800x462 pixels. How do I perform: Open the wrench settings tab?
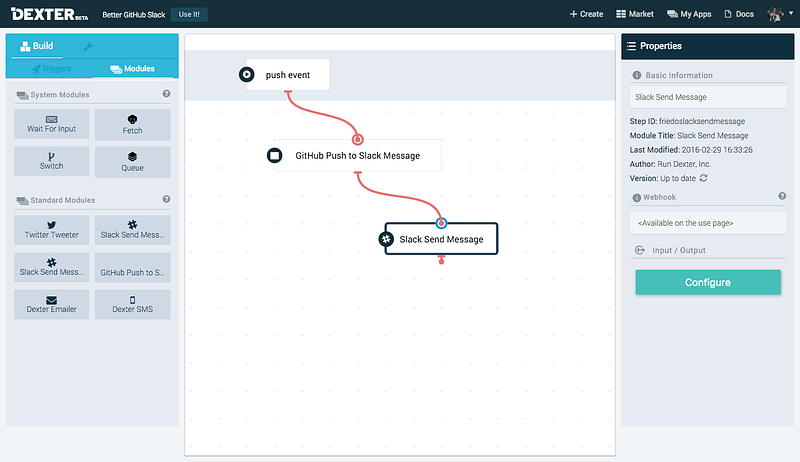pyautogui.click(x=88, y=46)
